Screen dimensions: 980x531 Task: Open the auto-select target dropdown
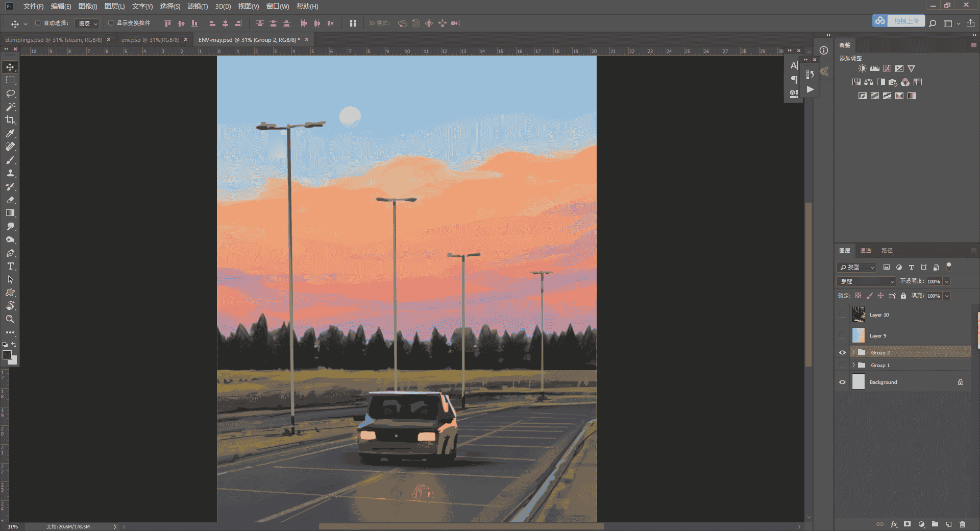(x=87, y=23)
